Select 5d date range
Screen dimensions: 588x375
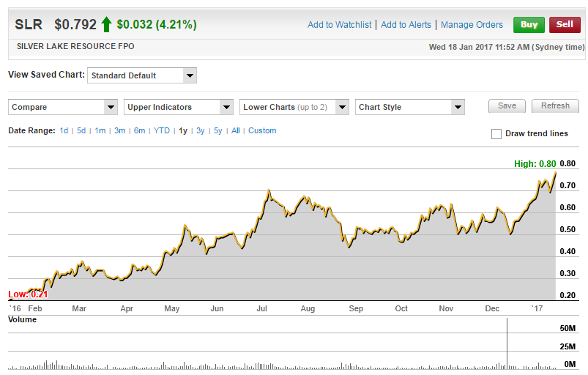point(81,131)
